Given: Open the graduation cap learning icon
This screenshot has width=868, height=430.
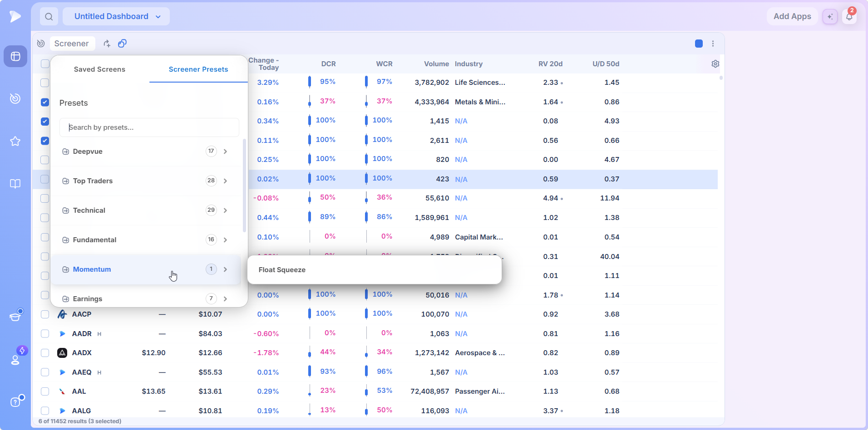Looking at the screenshot, I should [x=15, y=316].
